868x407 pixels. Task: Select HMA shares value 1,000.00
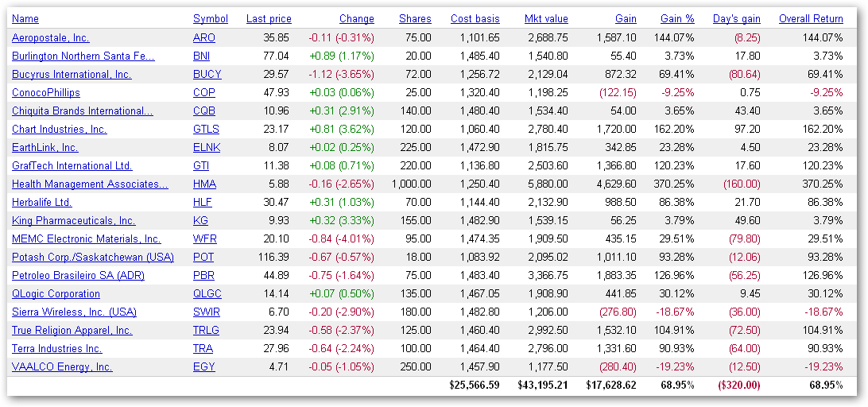(411, 184)
